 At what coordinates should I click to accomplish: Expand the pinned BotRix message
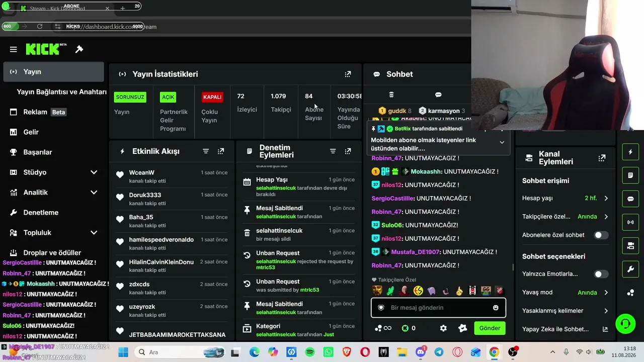coord(502,142)
